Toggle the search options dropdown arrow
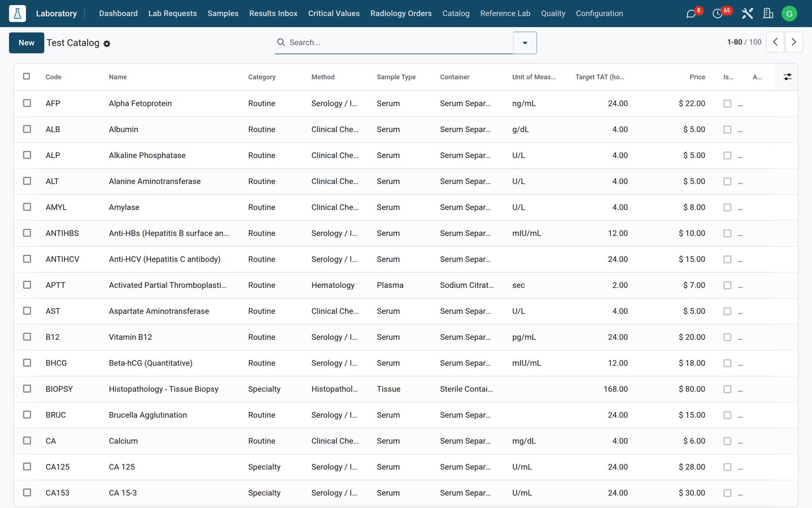This screenshot has height=508, width=812. pyautogui.click(x=525, y=43)
